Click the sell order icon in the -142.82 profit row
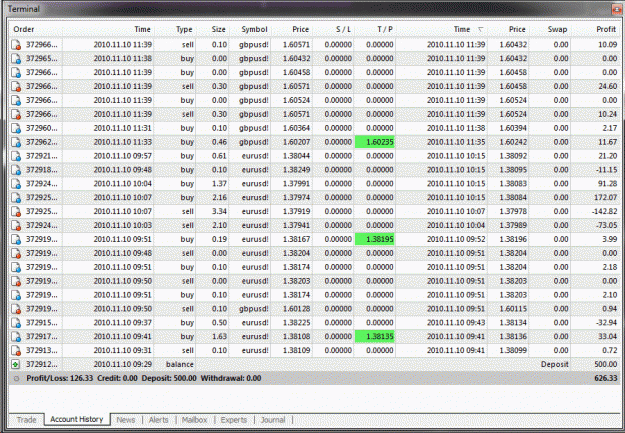 click(16, 212)
